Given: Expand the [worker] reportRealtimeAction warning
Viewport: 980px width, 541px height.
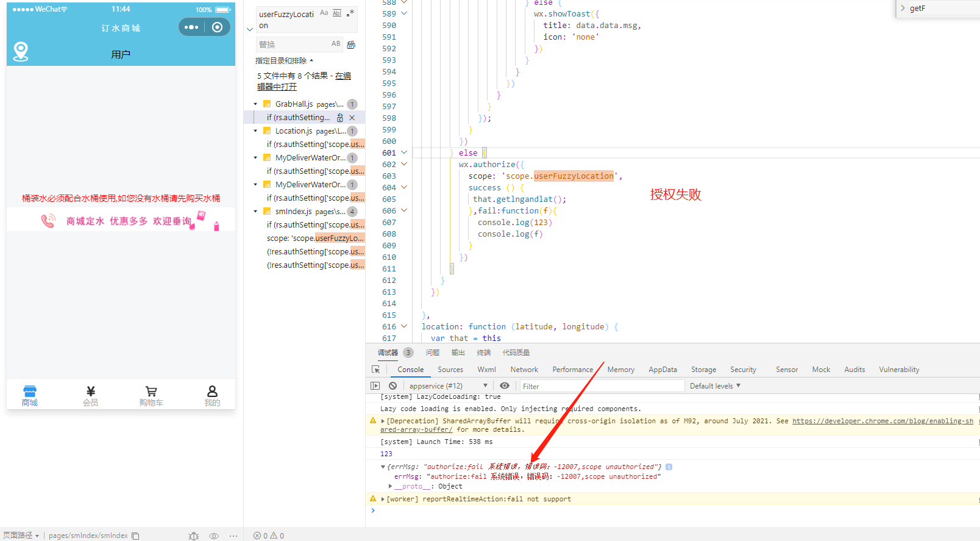Looking at the screenshot, I should [383, 499].
